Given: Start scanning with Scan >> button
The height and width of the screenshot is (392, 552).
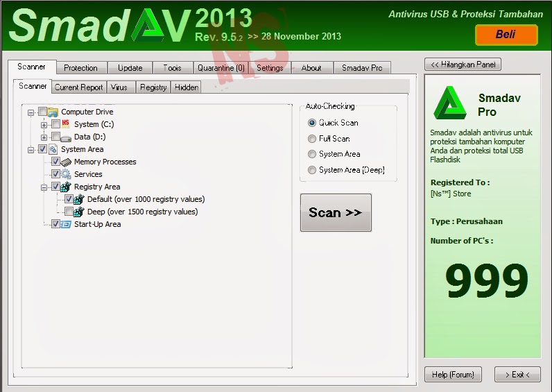Looking at the screenshot, I should [336, 212].
